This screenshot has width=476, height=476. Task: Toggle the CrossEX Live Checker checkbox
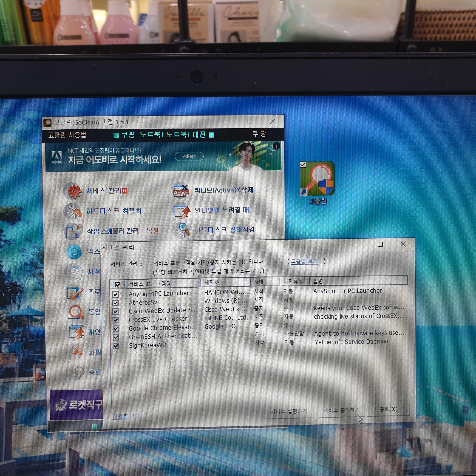point(116,320)
